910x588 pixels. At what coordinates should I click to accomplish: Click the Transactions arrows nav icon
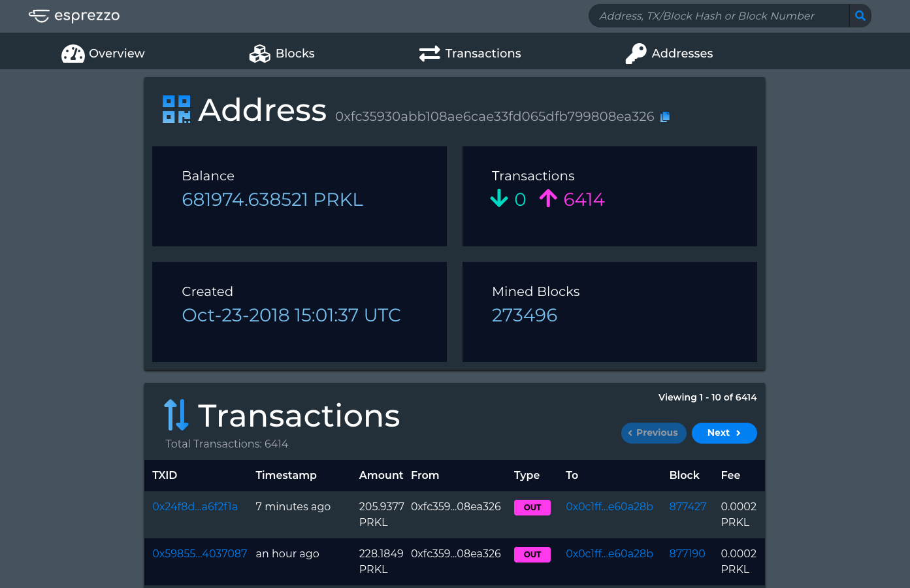pos(430,54)
